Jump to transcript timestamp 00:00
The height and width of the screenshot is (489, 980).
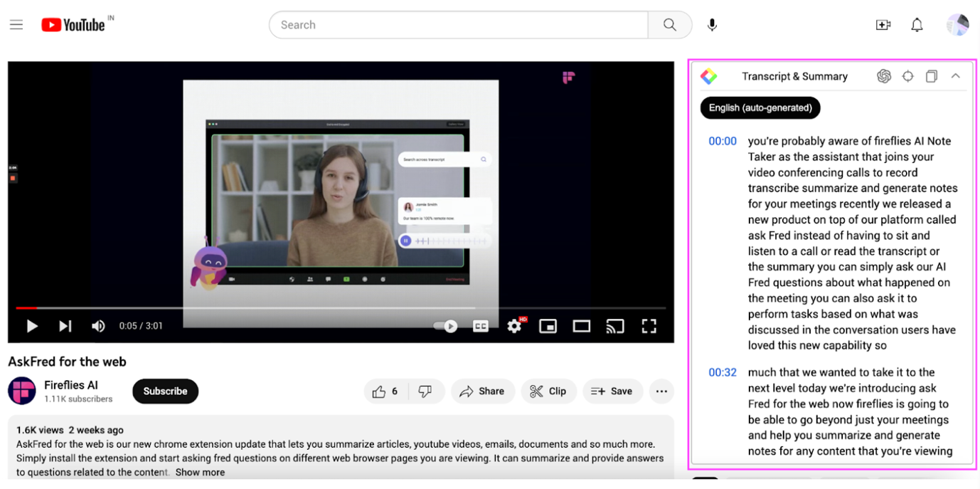point(723,141)
